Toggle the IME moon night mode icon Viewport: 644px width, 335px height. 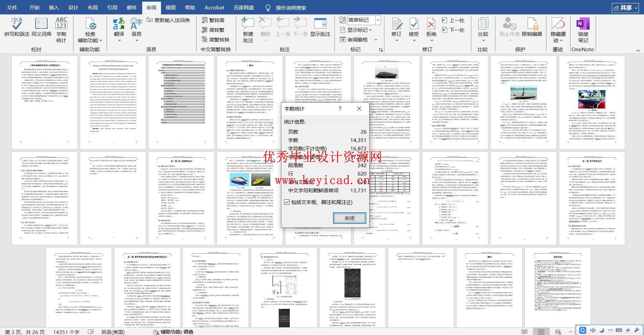pos(602,330)
